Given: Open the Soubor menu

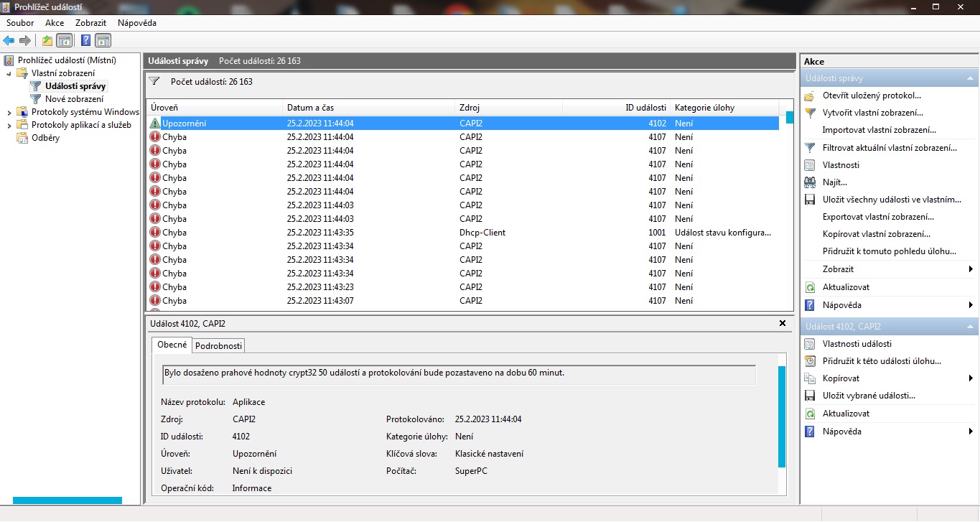Looking at the screenshot, I should point(20,23).
